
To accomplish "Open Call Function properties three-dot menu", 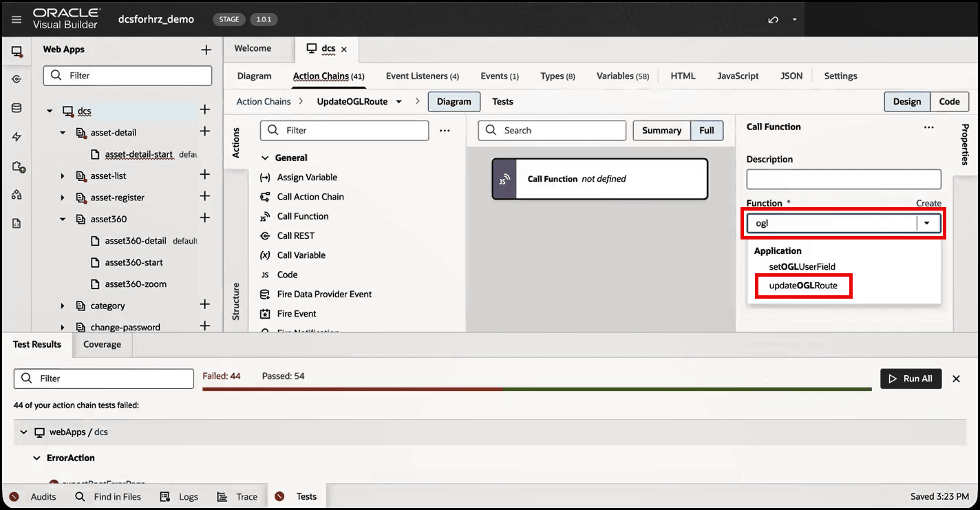I will click(929, 127).
